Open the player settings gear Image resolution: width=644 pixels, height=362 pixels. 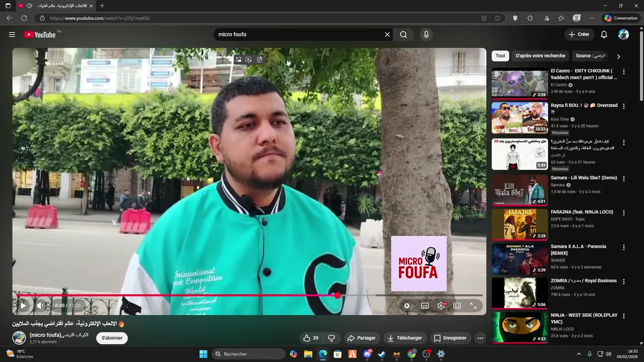coord(441,306)
